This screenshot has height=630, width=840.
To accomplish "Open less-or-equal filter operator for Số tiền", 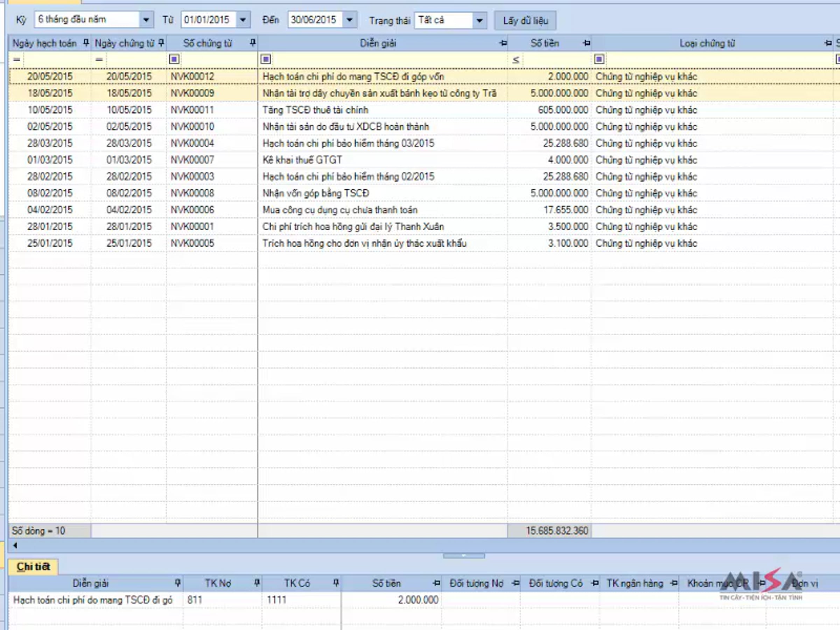I will pyautogui.click(x=516, y=59).
